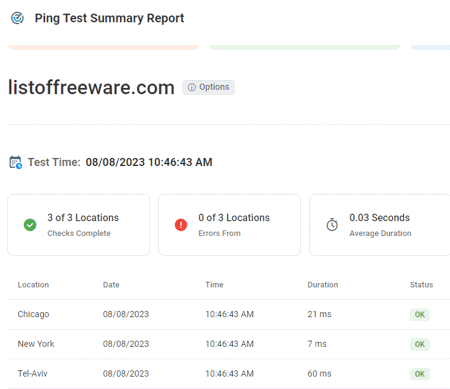This screenshot has width=450, height=389.
Task: Select the Tel-Aviv location row
Action: [x=229, y=374]
